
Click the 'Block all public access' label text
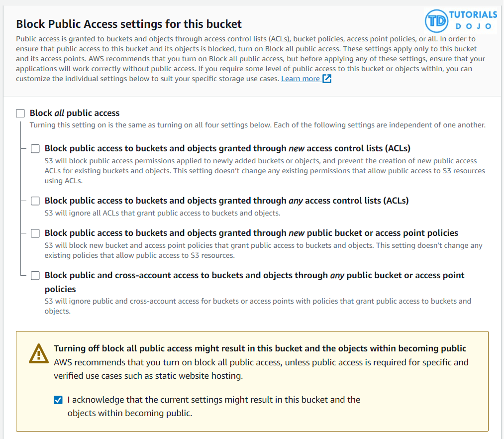75,113
